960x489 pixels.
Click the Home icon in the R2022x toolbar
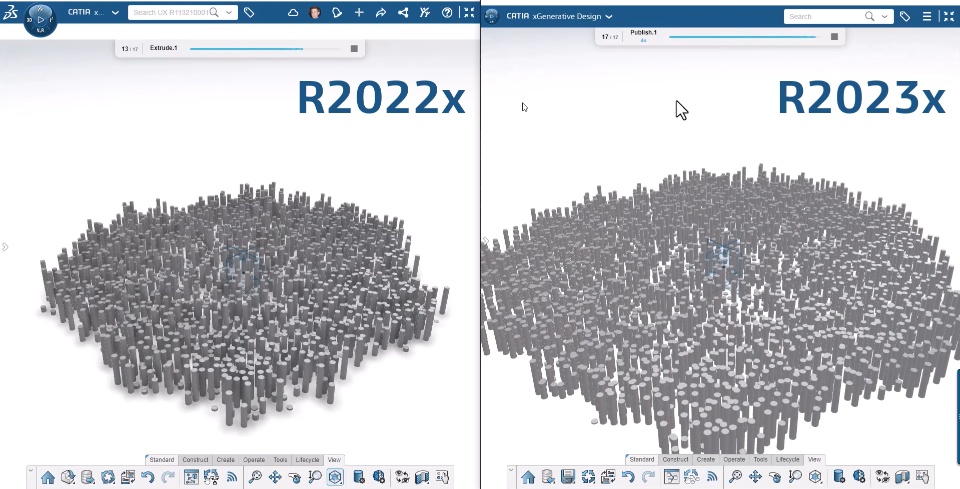pos(48,477)
